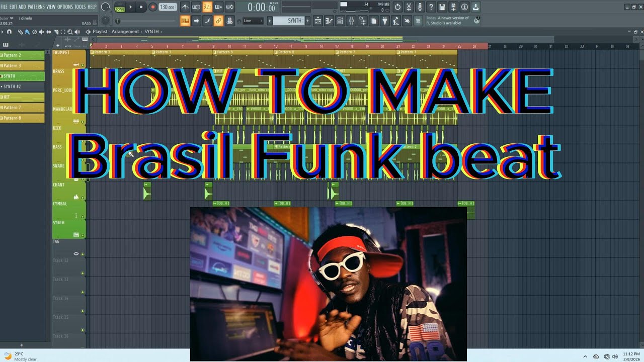
Task: Toggle mute dot on TRUMPET track
Action: (x=83, y=65)
